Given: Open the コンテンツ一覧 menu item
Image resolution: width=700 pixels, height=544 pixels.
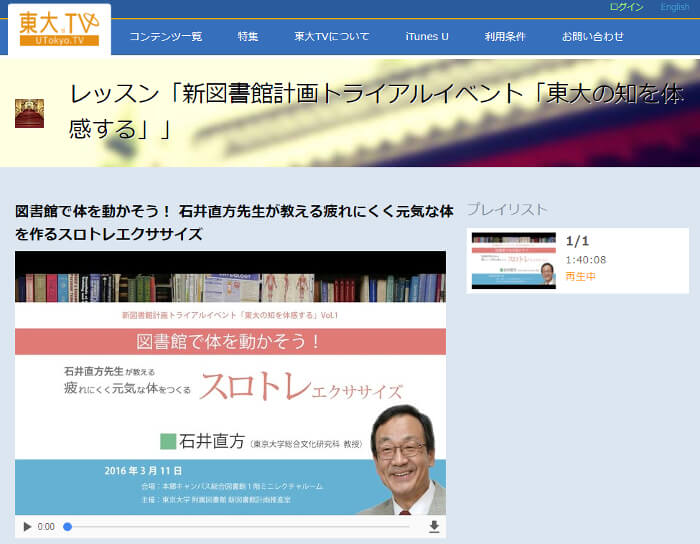Looking at the screenshot, I should point(165,37).
